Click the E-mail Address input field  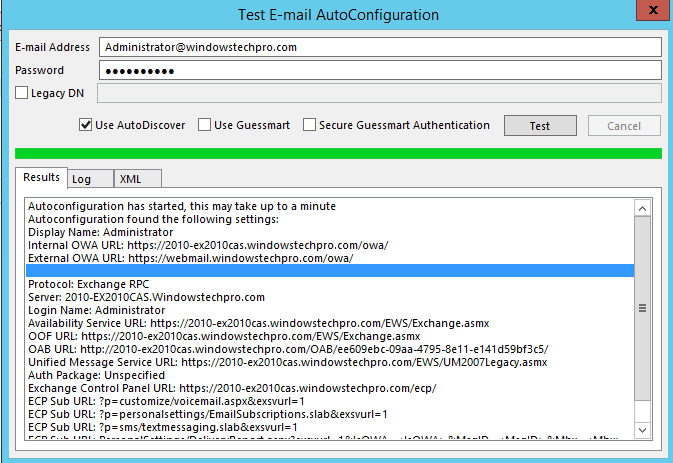click(380, 47)
